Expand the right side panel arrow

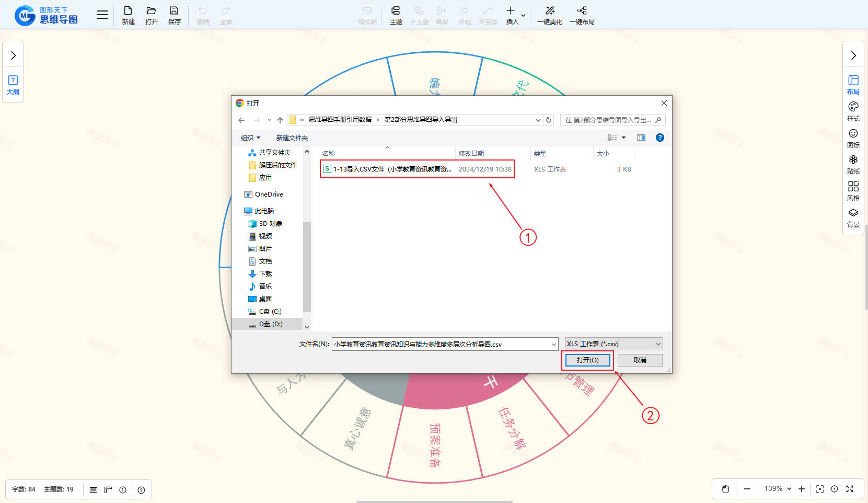click(853, 55)
